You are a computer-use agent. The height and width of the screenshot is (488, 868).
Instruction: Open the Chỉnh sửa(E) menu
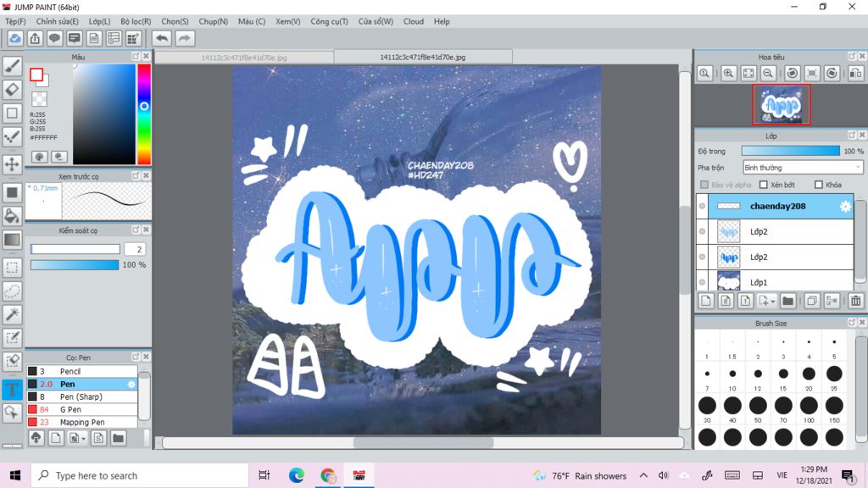57,21
